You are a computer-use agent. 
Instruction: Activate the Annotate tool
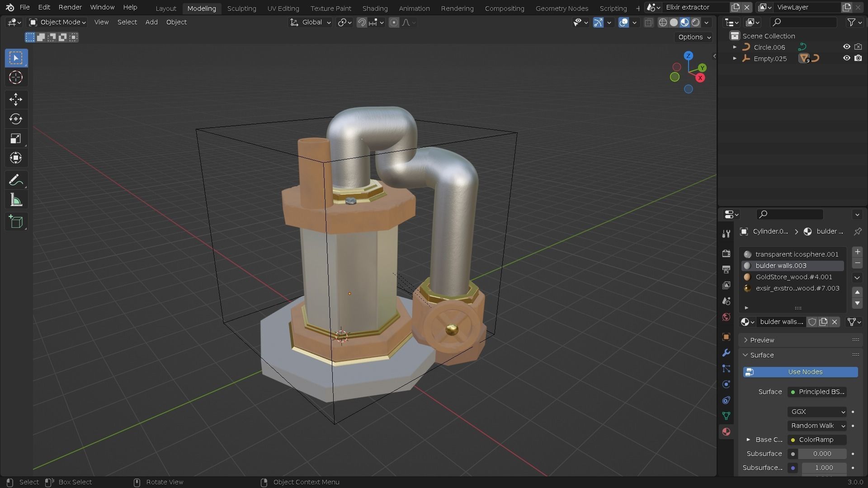click(16, 180)
